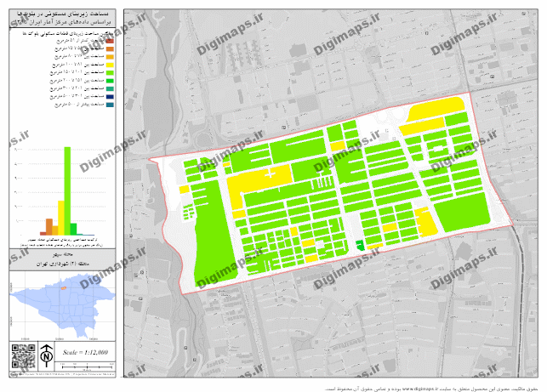This screenshot has width=547, height=392.
Task: Click the medium green legend swatch (151–200 sqm)
Action: [110, 81]
